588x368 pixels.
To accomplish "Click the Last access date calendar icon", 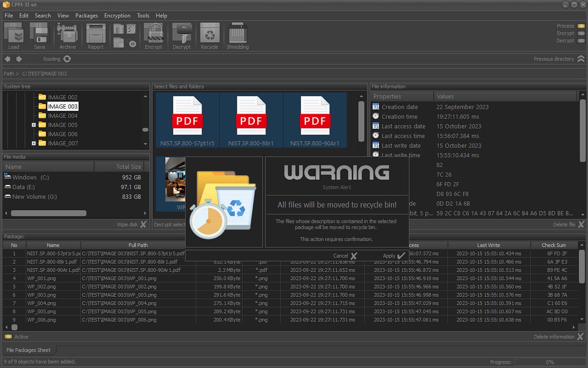I will pos(375,126).
